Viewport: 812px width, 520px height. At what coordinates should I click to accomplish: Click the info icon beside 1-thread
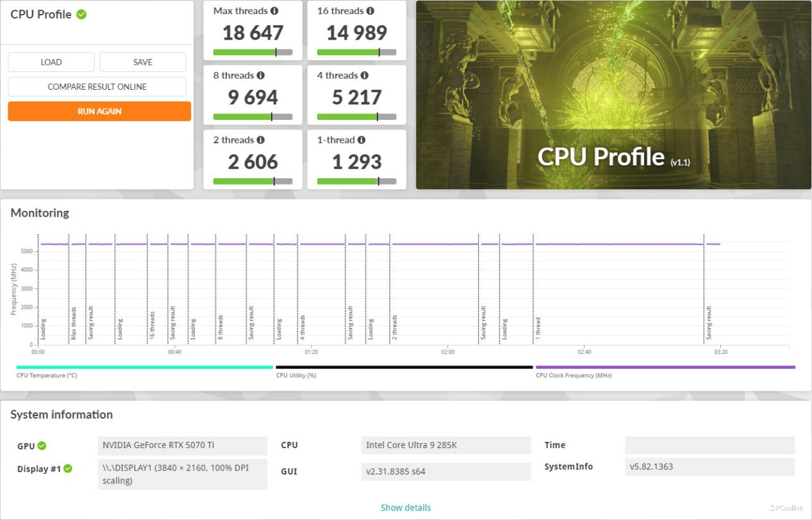click(361, 140)
